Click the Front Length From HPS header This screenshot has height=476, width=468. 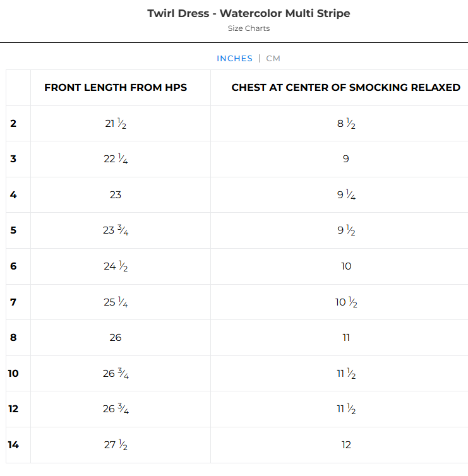116,88
